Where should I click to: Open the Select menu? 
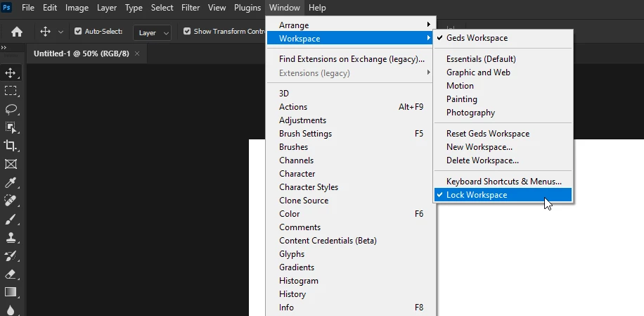[162, 8]
